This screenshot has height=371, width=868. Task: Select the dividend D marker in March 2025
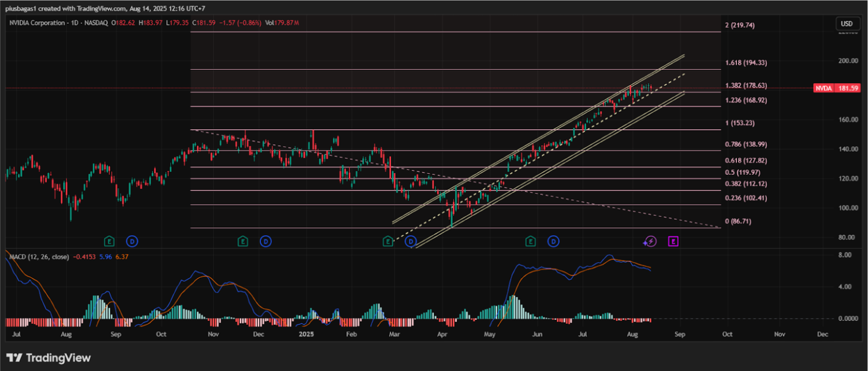pos(411,241)
